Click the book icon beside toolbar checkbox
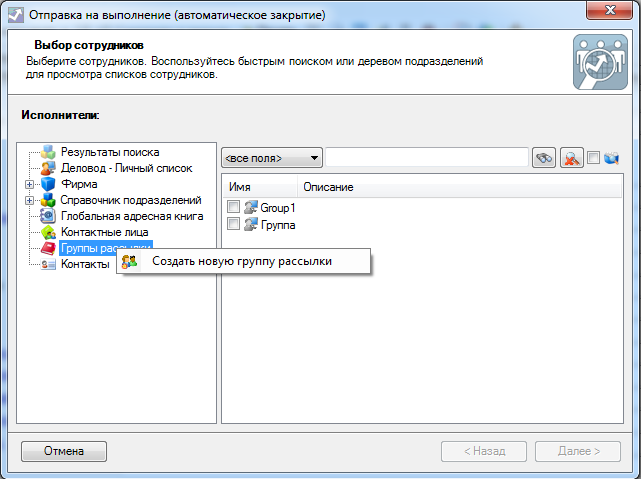The width and height of the screenshot is (641, 479). pyautogui.click(x=612, y=158)
